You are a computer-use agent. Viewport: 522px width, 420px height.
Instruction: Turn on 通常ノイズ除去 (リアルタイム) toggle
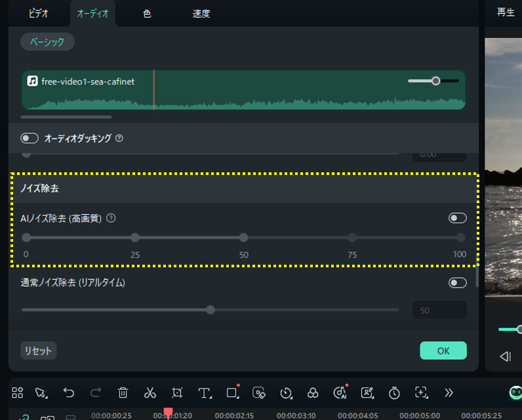point(458,283)
